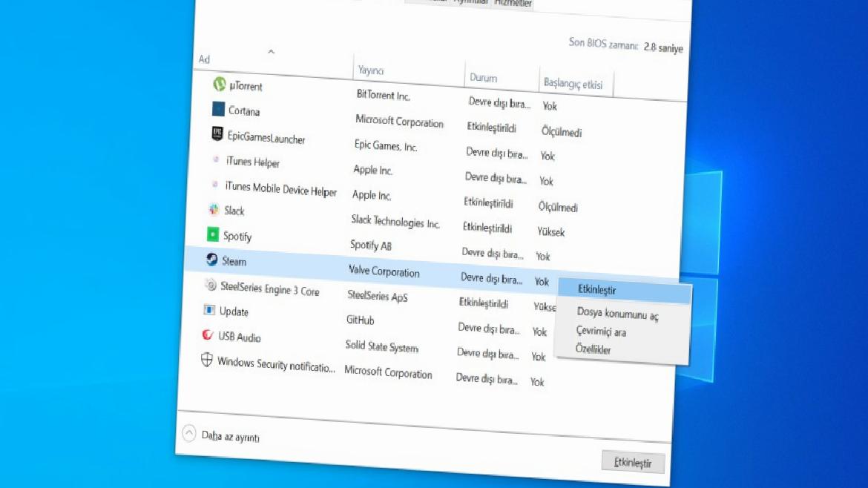Viewport: 868px width, 488px height.
Task: Click the Steam app icon
Action: (211, 260)
